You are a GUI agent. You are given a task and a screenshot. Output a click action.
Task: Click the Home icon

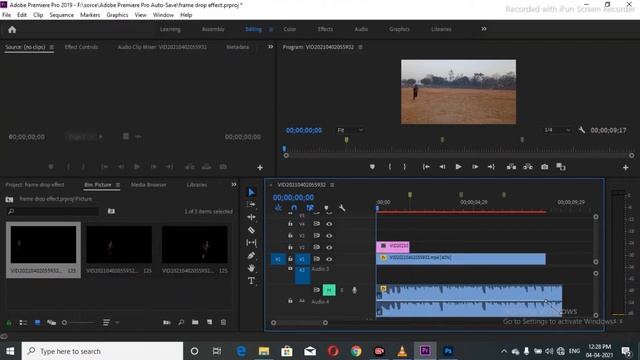click(12, 29)
